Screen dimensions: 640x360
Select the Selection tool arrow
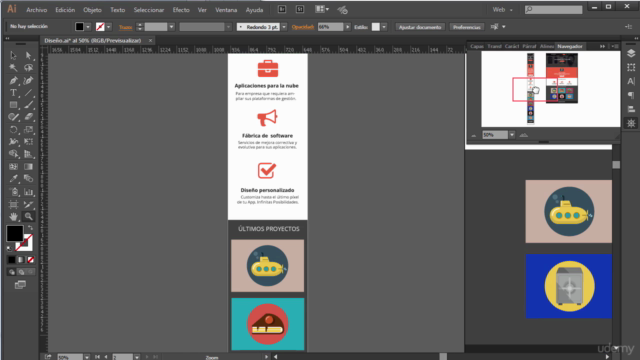13,56
